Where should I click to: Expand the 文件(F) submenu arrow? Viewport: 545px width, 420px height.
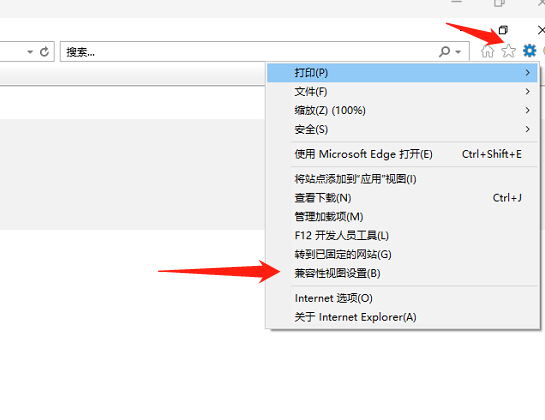point(528,91)
